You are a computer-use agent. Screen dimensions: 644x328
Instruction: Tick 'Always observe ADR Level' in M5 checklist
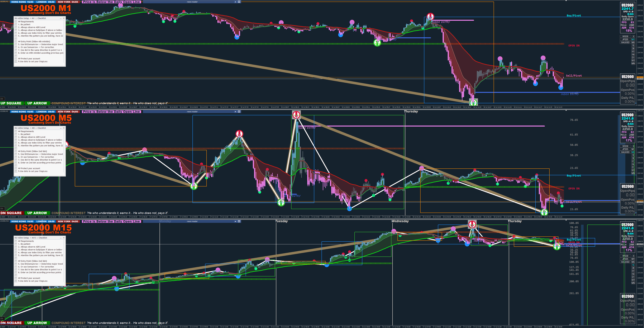16,137
